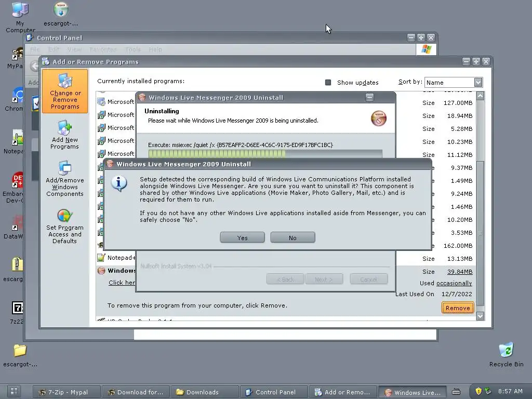
Task: Click the Start menu button on taskbar
Action: click(x=14, y=392)
